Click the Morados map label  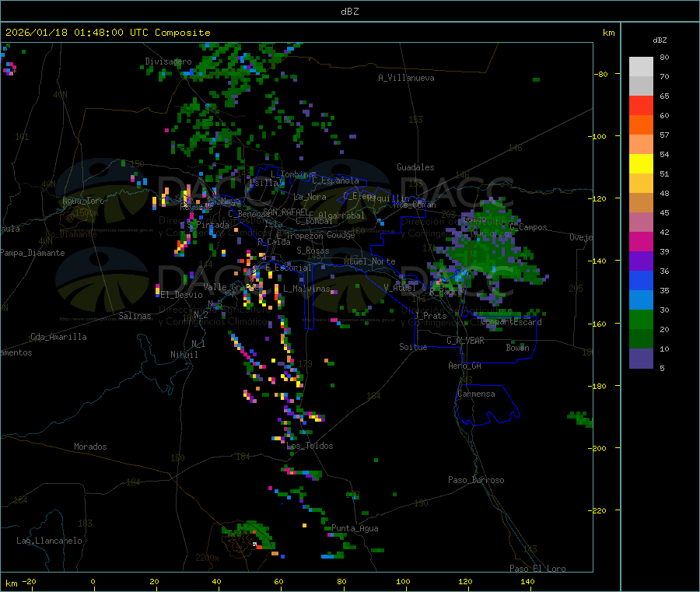click(x=91, y=447)
